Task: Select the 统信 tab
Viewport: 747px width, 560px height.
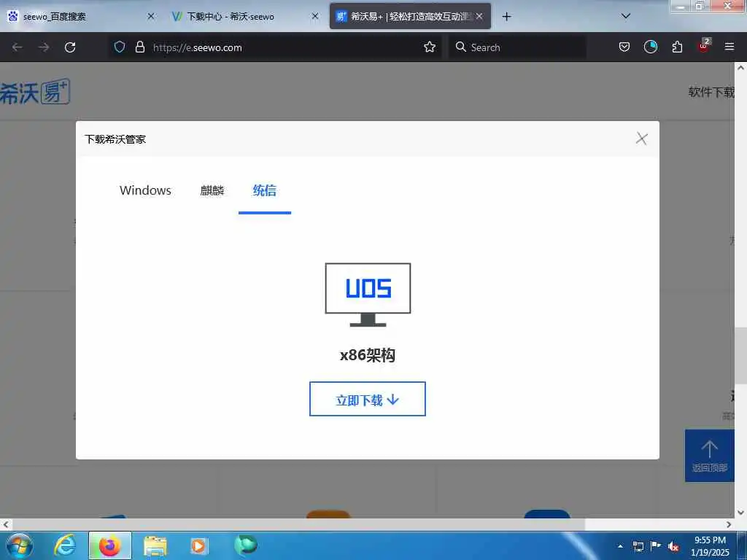Action: pyautogui.click(x=264, y=190)
